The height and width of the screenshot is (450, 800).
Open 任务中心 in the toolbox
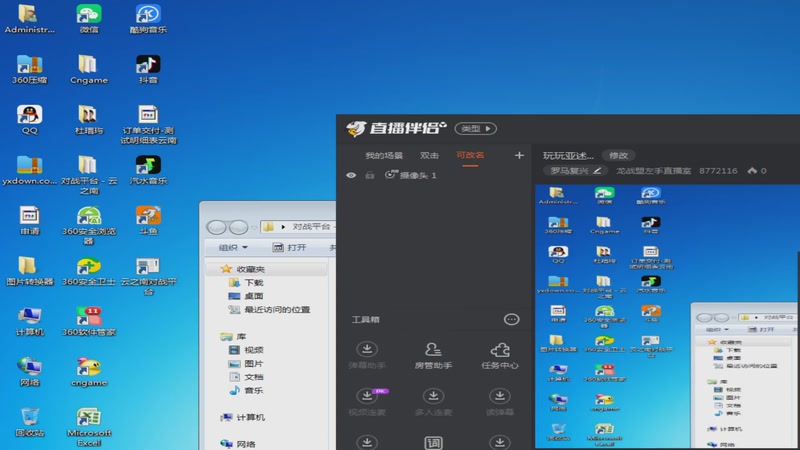500,356
